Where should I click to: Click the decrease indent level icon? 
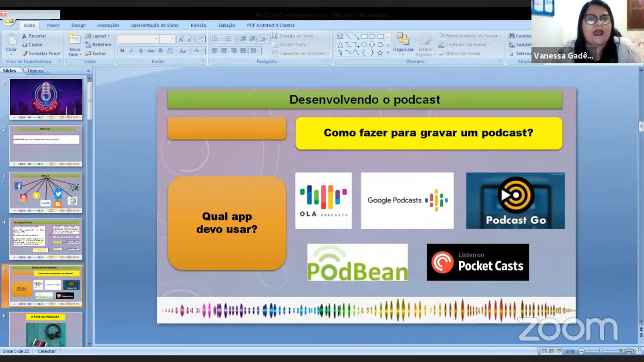point(243,39)
